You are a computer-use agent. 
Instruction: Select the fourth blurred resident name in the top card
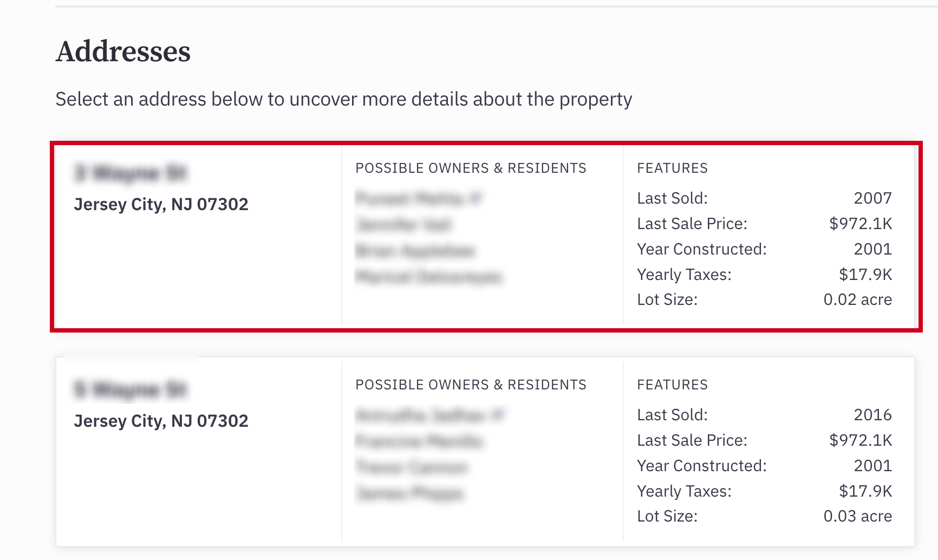tap(428, 277)
